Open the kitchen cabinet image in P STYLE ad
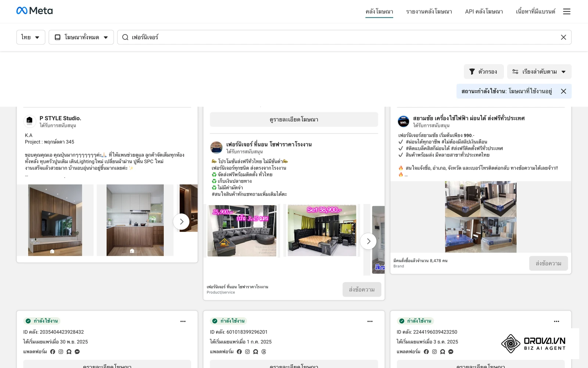 pos(135,220)
